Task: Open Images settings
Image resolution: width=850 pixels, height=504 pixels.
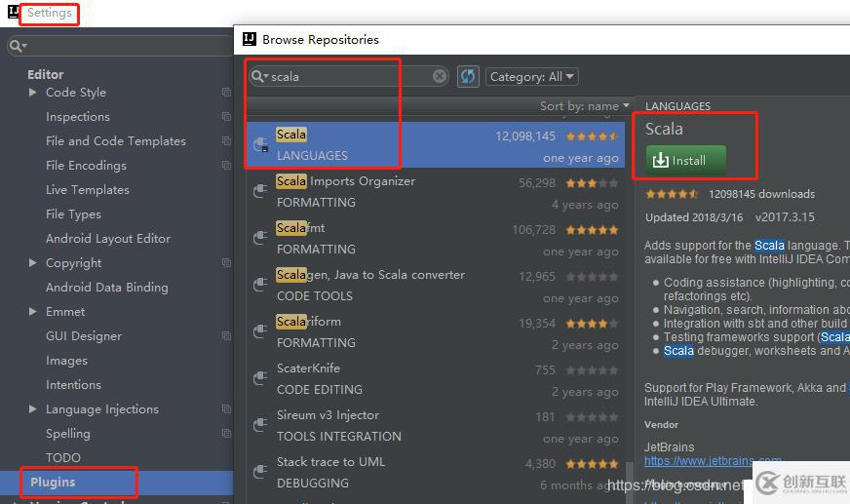Action: [x=66, y=361]
